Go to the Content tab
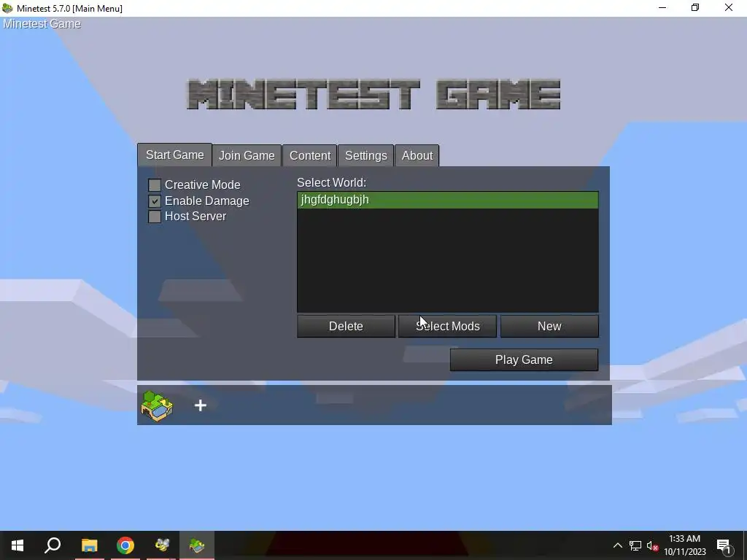The image size is (747, 560). click(310, 156)
